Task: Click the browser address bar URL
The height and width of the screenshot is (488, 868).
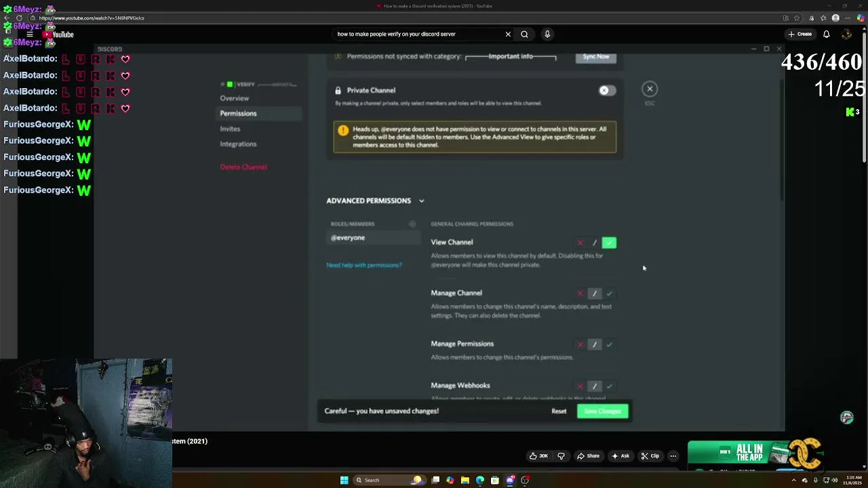Action: (92, 18)
